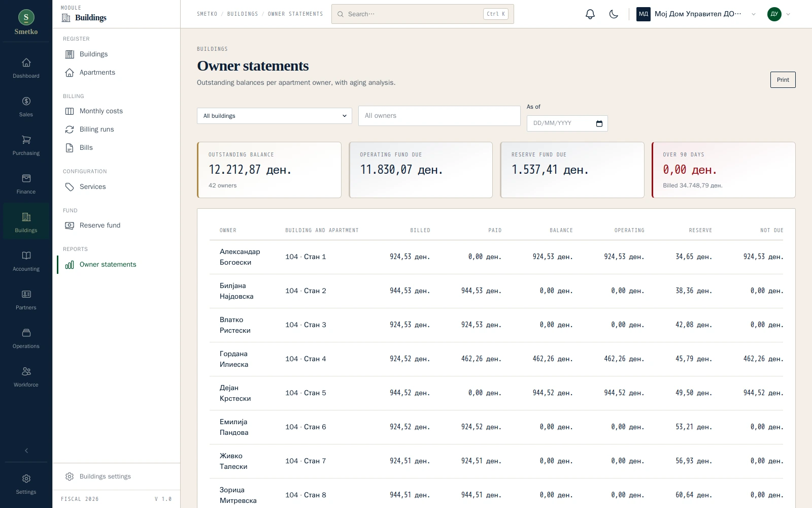The image size is (812, 508).
Task: Follow the SMETKO breadcrumb link
Action: click(x=207, y=14)
